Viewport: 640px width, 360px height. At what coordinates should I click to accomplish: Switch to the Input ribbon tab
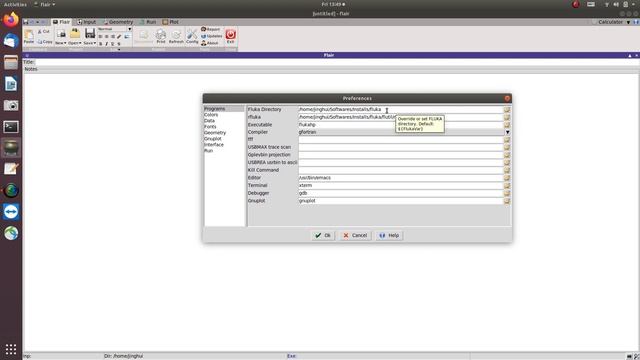click(87, 22)
